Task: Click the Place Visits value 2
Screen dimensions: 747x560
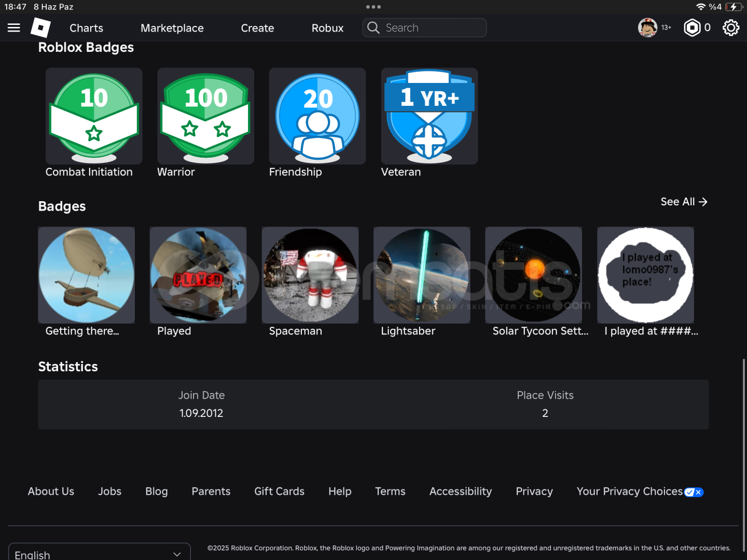Action: click(x=545, y=413)
